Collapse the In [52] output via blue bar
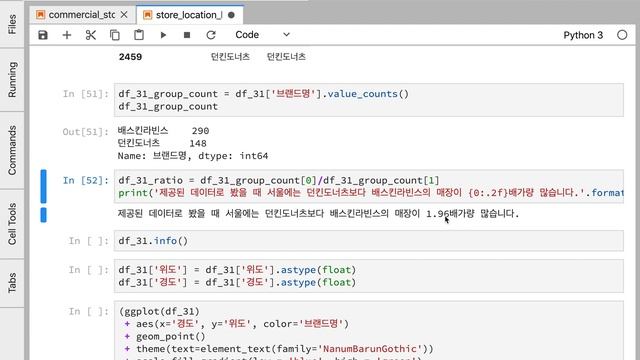Screen dimensions: 640x360 43,215
